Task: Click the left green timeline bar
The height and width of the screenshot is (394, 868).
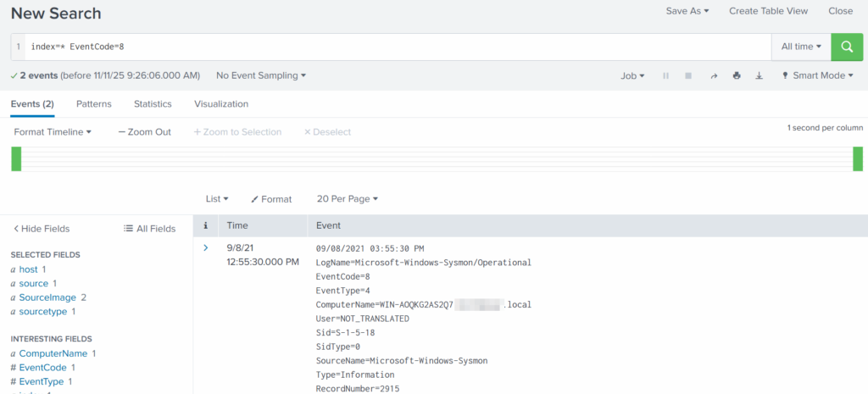Action: (x=16, y=158)
